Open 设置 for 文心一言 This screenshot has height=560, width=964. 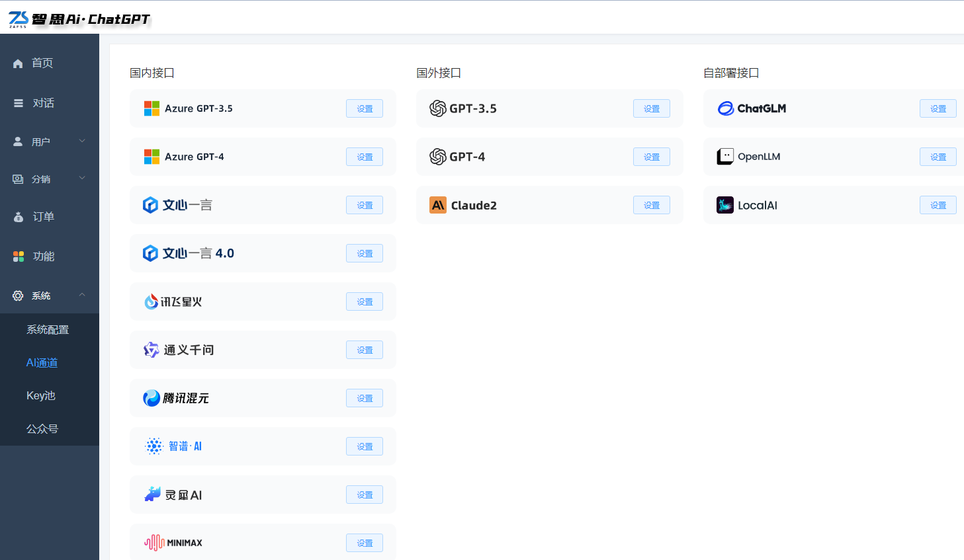click(365, 205)
